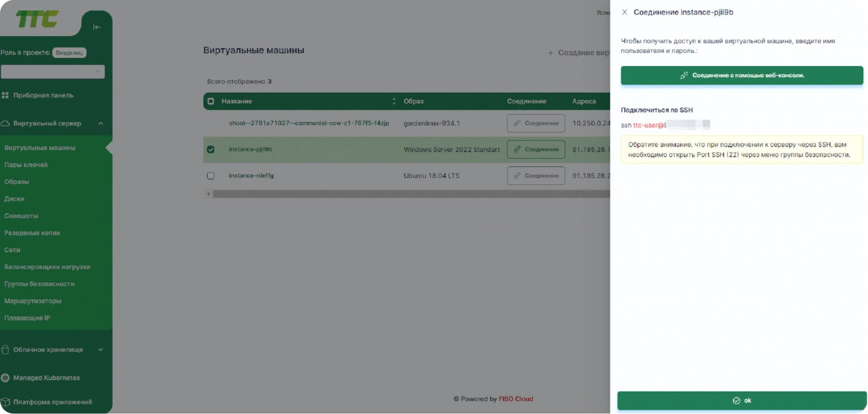Toggle the select-all checkbox in table header

(x=211, y=101)
